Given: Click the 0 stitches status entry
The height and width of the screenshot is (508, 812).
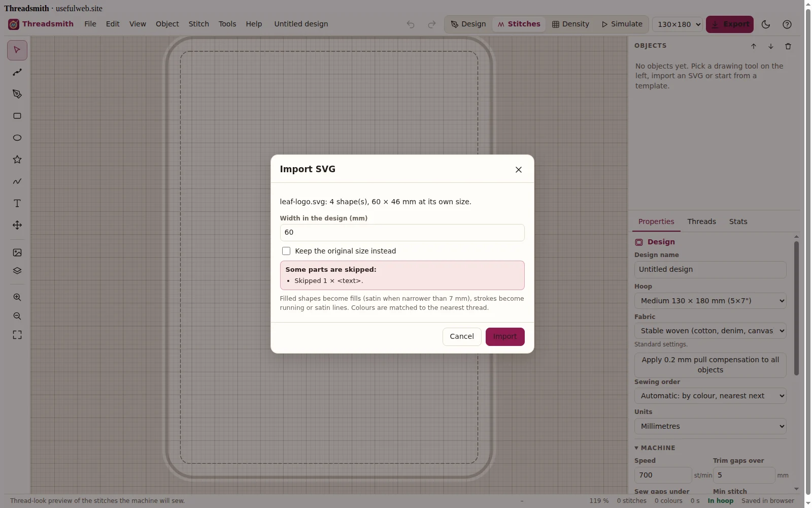Looking at the screenshot, I should point(631,501).
